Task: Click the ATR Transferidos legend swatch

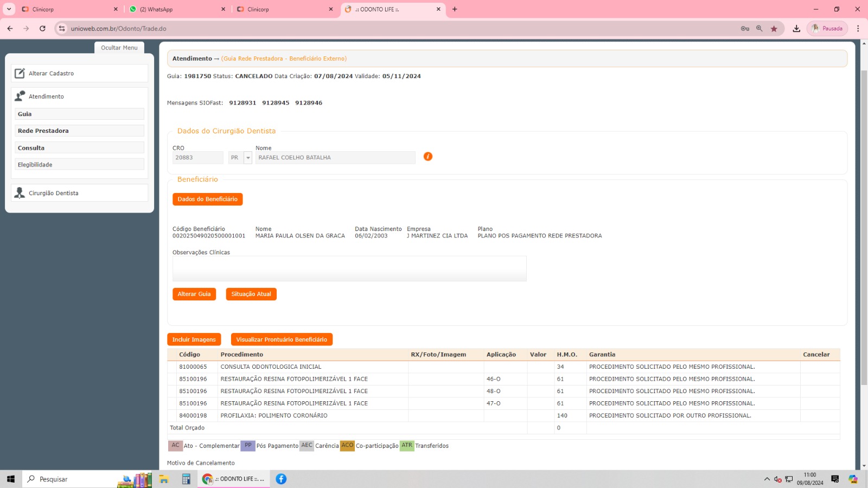Action: (x=407, y=446)
